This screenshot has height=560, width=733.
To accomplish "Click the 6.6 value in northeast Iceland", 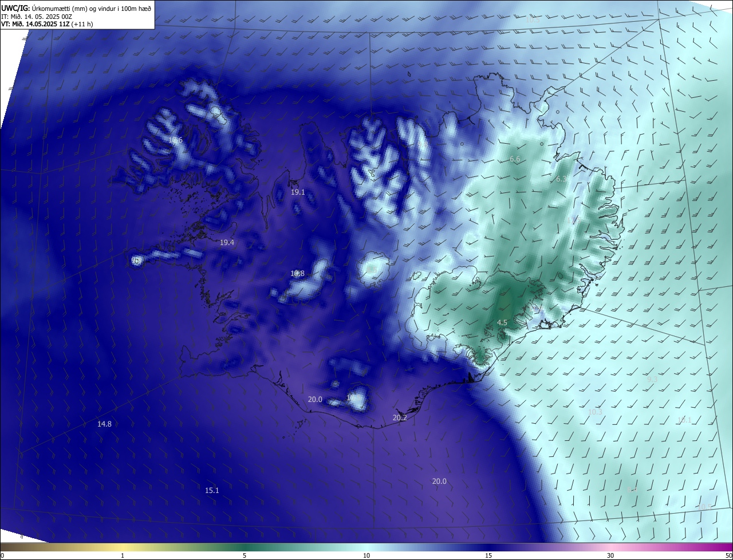I will [515, 159].
